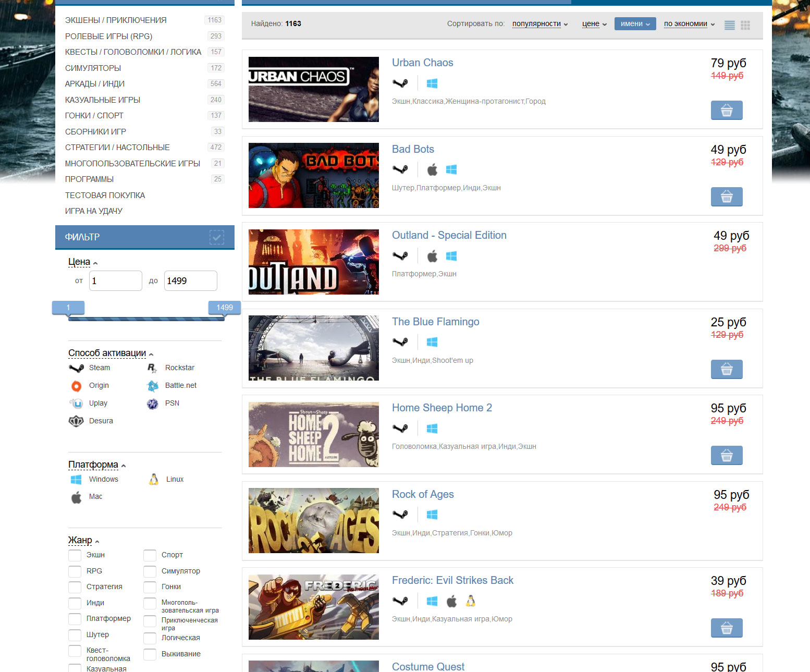Image resolution: width=810 pixels, height=672 pixels.
Task: Sort by популярности dropdown
Action: tap(540, 24)
